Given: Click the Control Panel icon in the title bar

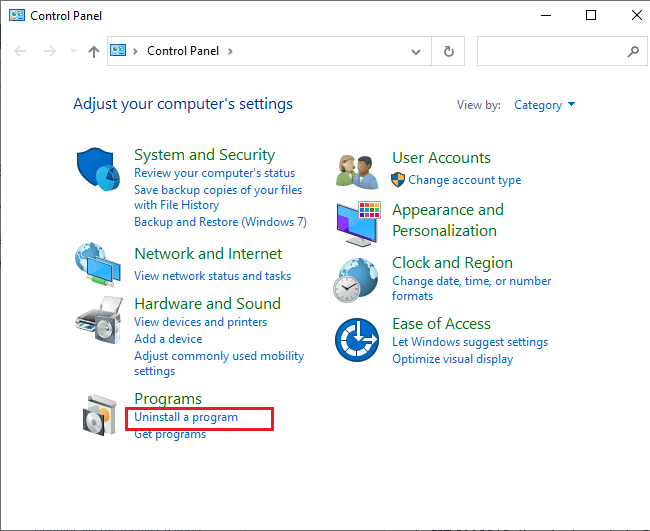Looking at the screenshot, I should point(17,16).
